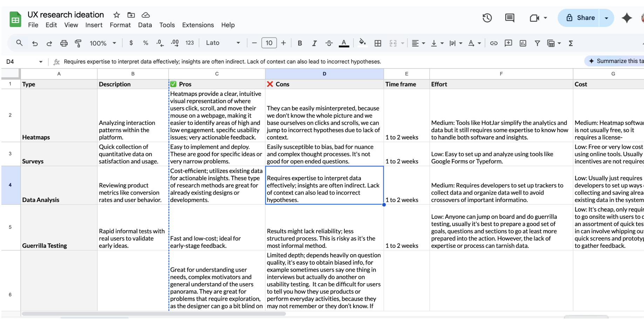Insert a chart
The height and width of the screenshot is (329, 644).
pos(523,43)
